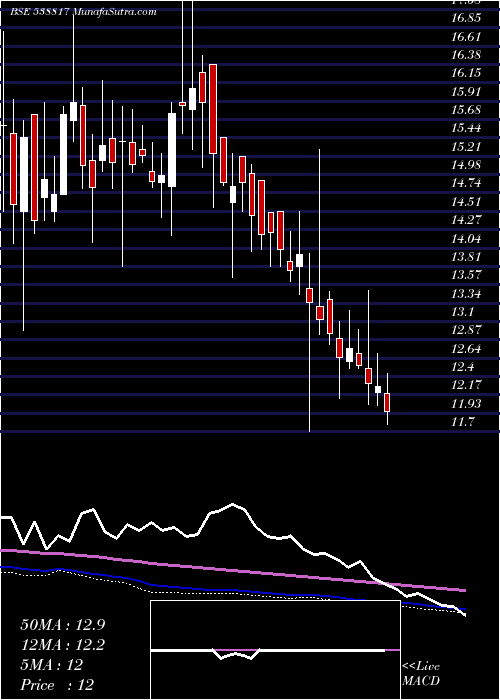
Task: Select the 13.81 price axis label
Action: [x=466, y=257]
